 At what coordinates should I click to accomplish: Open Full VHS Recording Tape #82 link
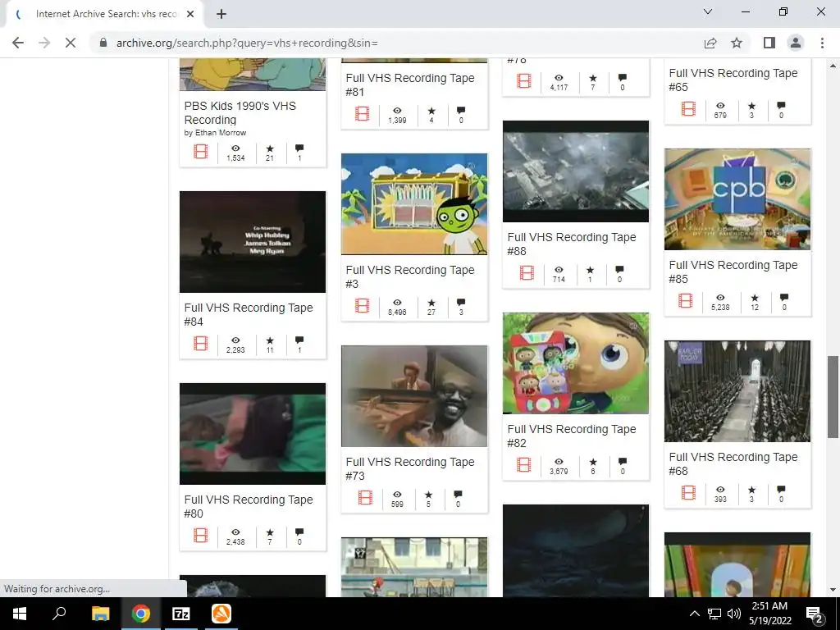(x=572, y=436)
